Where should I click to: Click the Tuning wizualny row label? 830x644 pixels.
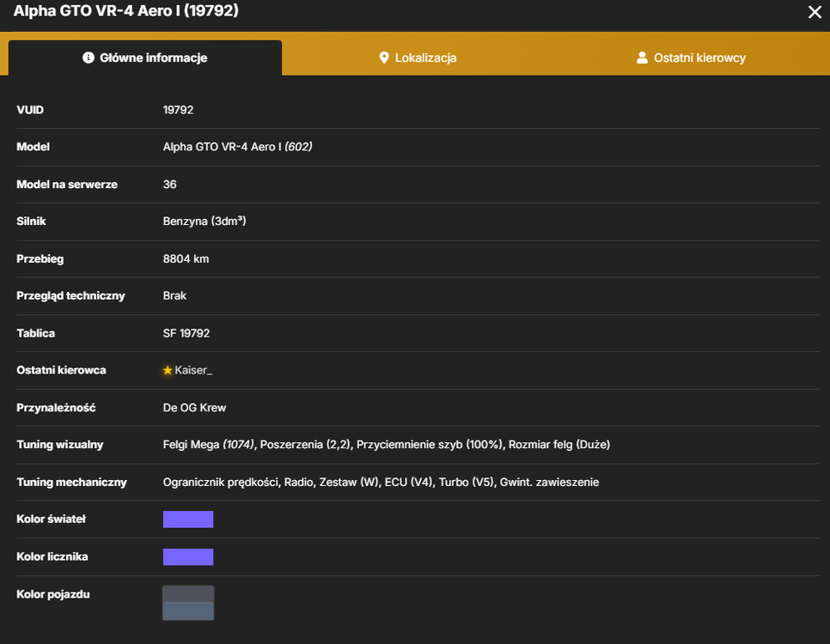tap(60, 445)
